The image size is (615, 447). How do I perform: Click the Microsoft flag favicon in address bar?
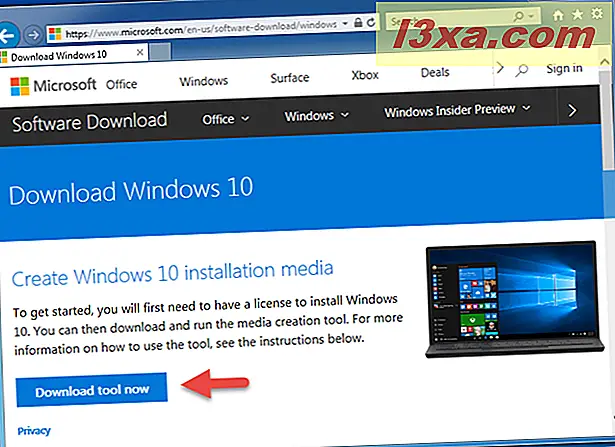click(55, 34)
